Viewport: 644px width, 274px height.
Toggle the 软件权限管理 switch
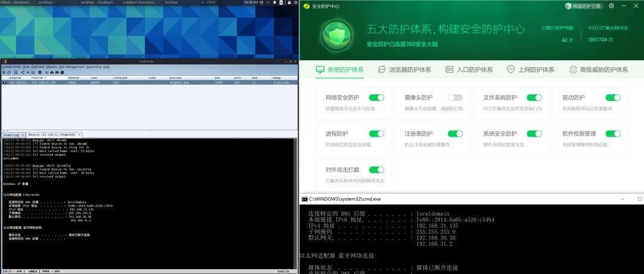click(x=613, y=134)
